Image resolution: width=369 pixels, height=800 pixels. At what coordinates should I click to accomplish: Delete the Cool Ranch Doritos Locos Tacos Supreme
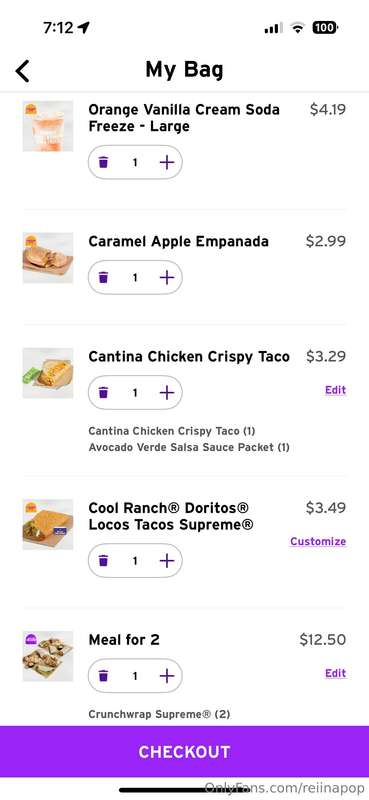point(104,561)
